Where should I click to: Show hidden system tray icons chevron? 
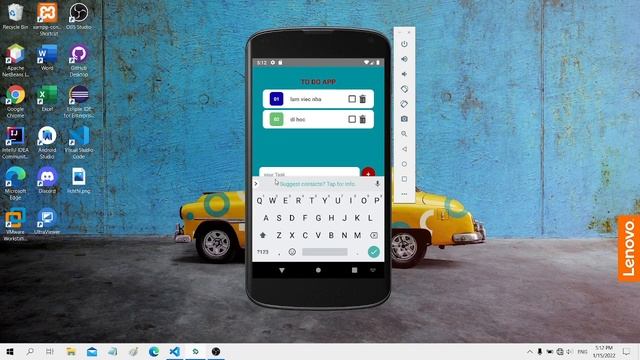(x=529, y=351)
